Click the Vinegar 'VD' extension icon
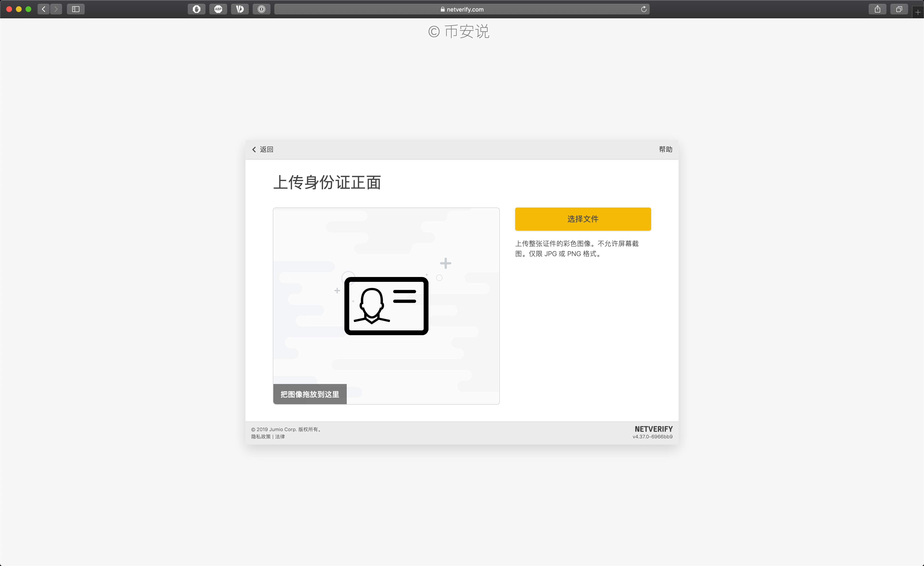Viewport: 924px width, 566px height. pyautogui.click(x=240, y=9)
